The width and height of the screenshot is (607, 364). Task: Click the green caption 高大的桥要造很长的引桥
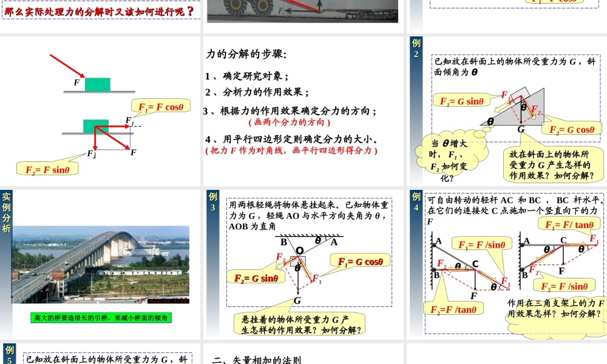101,318
